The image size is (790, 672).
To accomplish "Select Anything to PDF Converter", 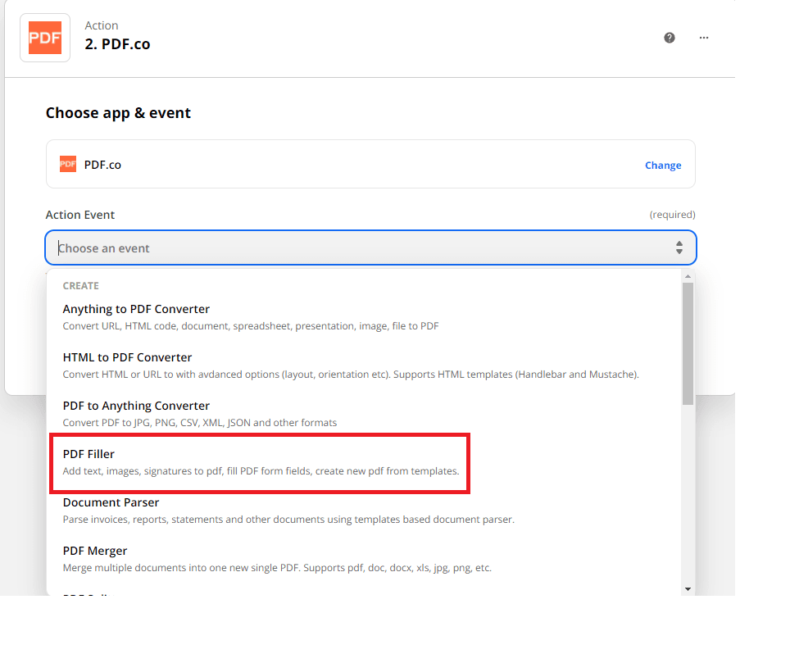I will [135, 309].
